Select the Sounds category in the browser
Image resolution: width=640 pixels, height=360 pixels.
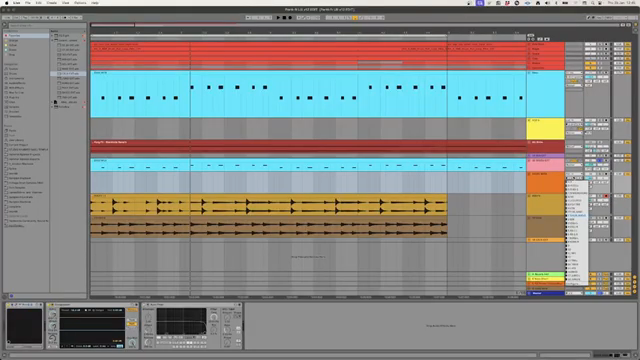click(13, 69)
